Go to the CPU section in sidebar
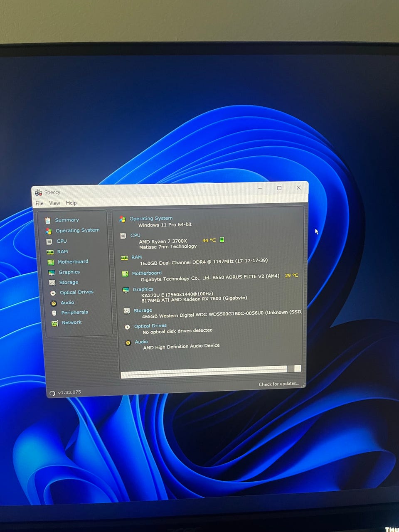The image size is (399, 532). coord(62,241)
